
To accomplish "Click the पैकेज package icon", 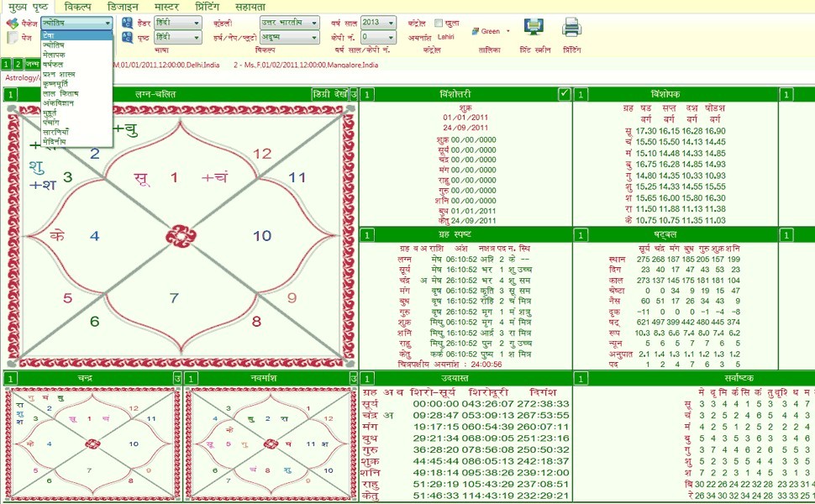I will pos(12,24).
